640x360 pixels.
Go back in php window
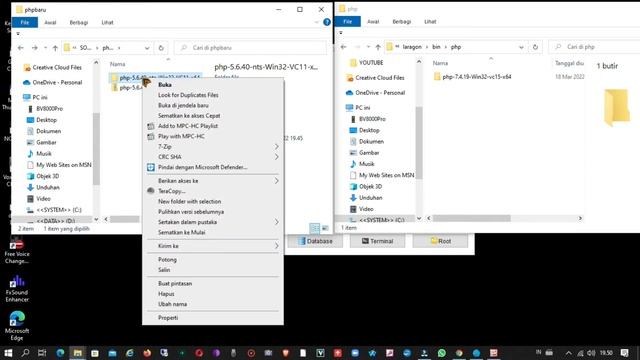pos(343,47)
